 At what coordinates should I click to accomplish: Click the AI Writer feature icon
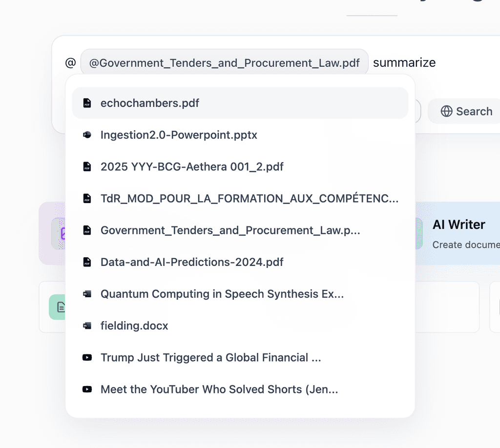(x=420, y=233)
